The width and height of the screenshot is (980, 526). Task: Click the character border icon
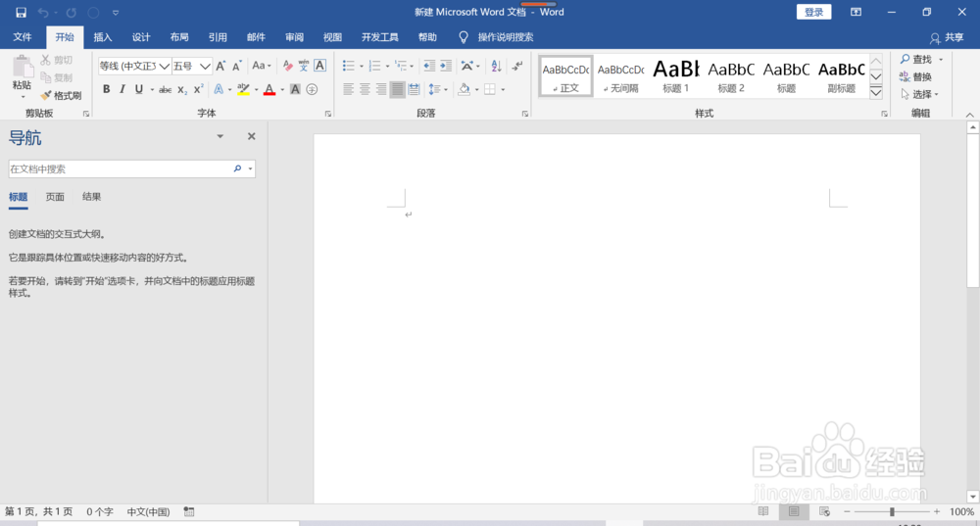coord(320,66)
